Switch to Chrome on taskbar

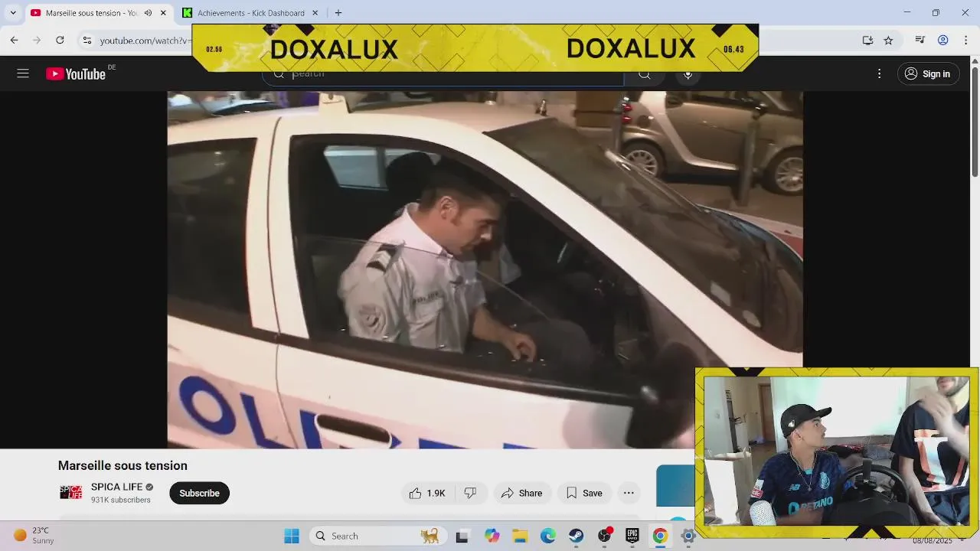(660, 536)
